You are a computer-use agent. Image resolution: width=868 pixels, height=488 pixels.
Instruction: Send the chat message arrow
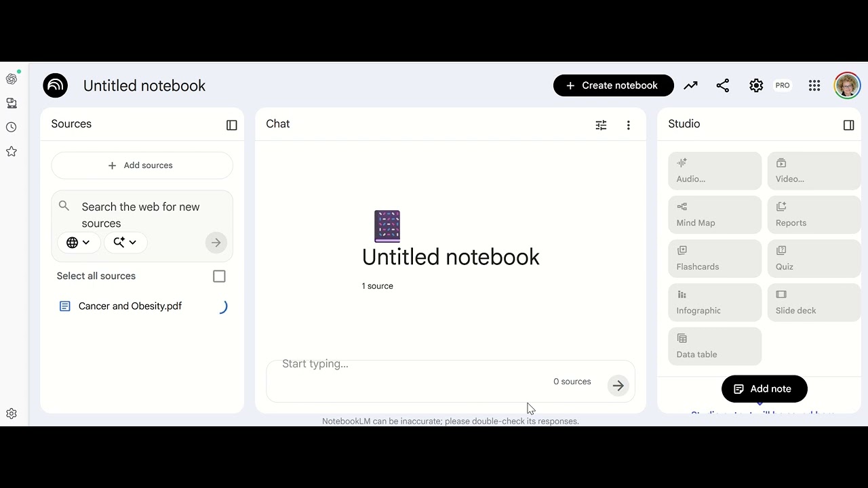[x=618, y=386]
